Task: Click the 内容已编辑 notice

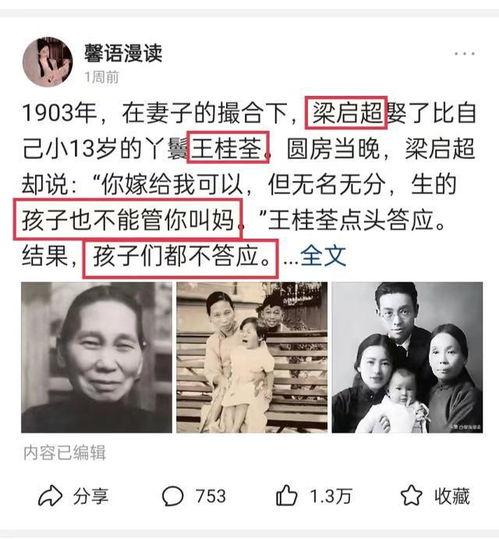Action: pos(65,453)
